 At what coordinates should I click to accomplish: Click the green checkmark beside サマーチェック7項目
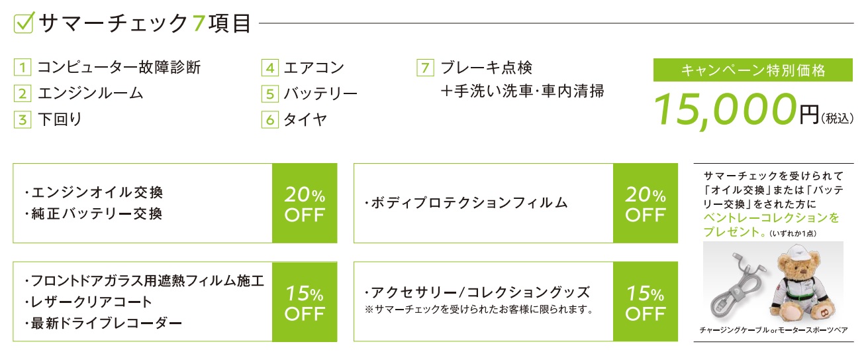pos(24,23)
